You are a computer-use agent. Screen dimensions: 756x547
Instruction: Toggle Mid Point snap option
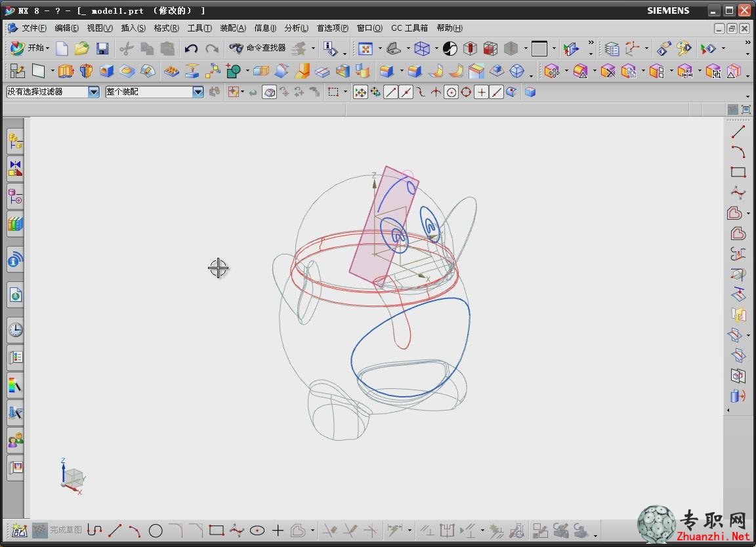point(406,92)
